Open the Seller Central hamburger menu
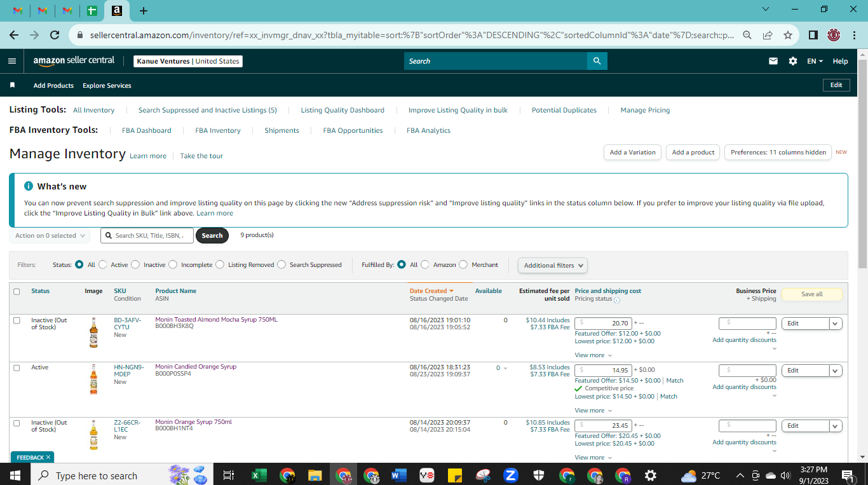Viewport: 868px width, 485px height. pyautogui.click(x=12, y=61)
